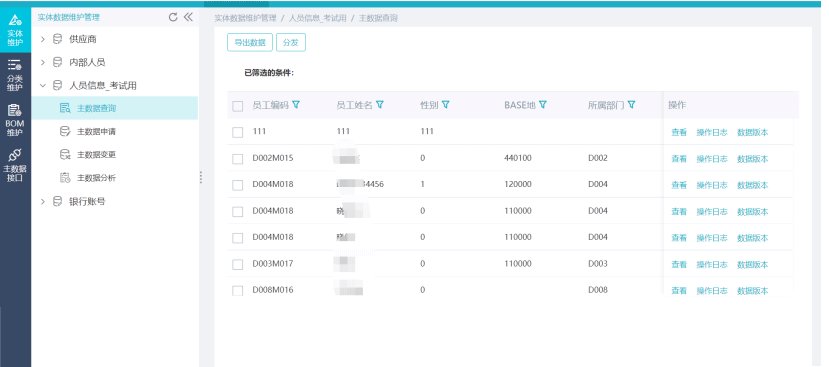Filter by 员工编码 column funnel icon
Viewport: 829px width, 367px height.
pyautogui.click(x=296, y=105)
